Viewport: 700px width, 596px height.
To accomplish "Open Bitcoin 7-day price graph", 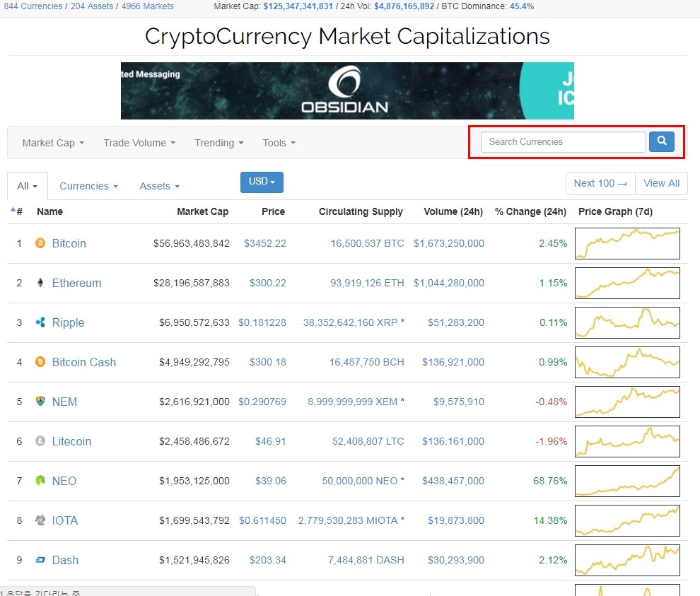I will (627, 243).
